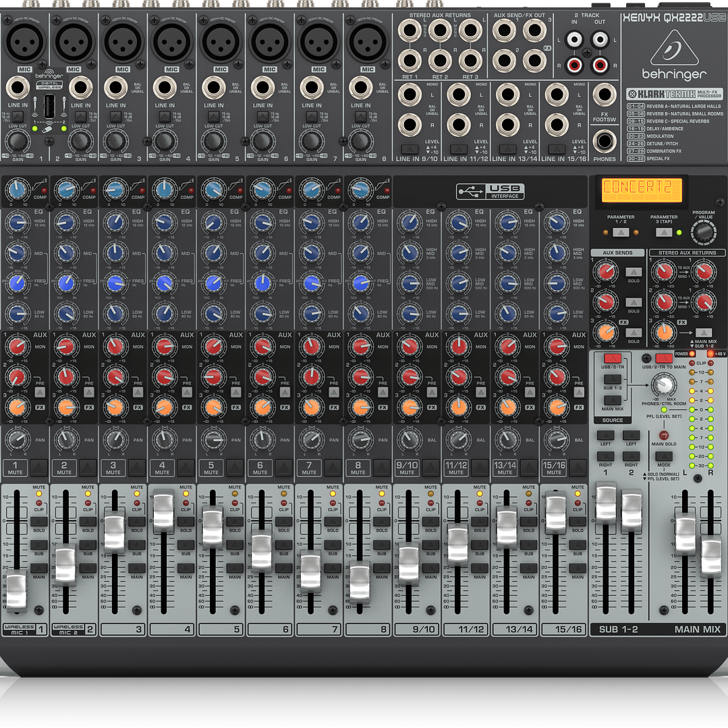The image size is (728, 728).
Task: Select USB/2-TR as the monitor SOURCE
Action: tap(613, 358)
